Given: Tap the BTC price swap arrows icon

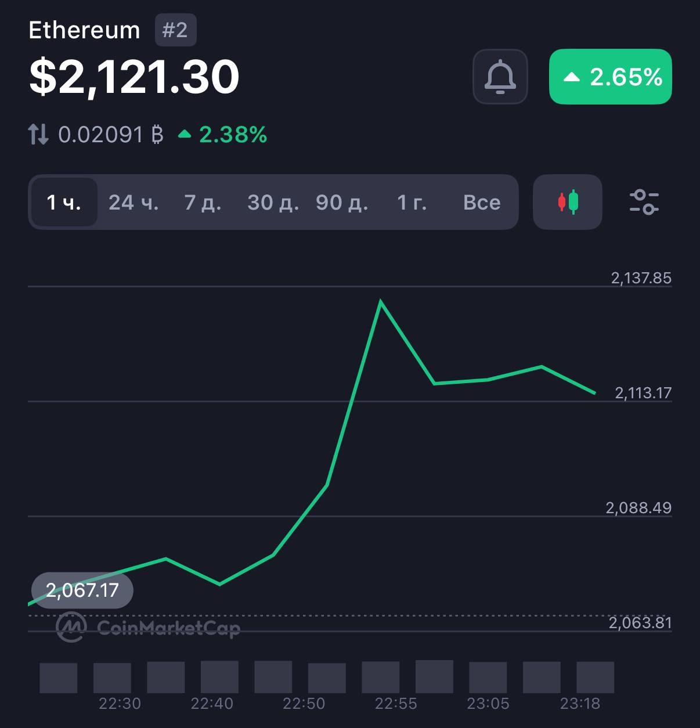Looking at the screenshot, I should click(x=38, y=134).
